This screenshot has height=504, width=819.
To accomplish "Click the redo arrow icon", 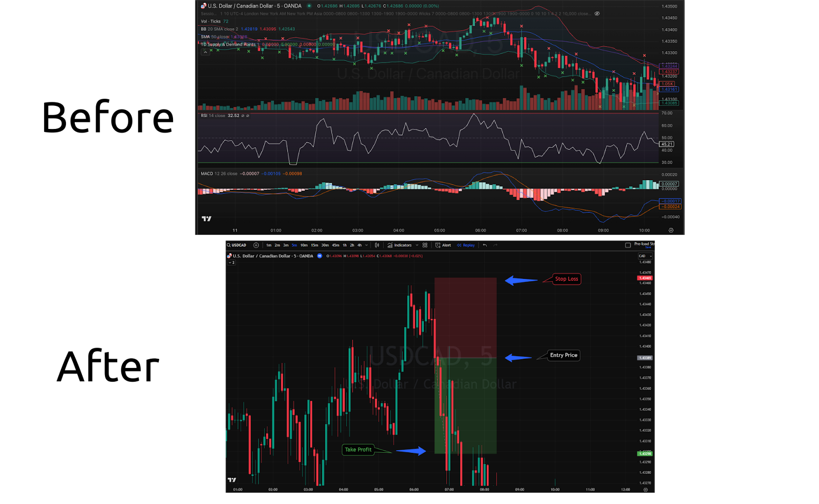I will coord(495,245).
